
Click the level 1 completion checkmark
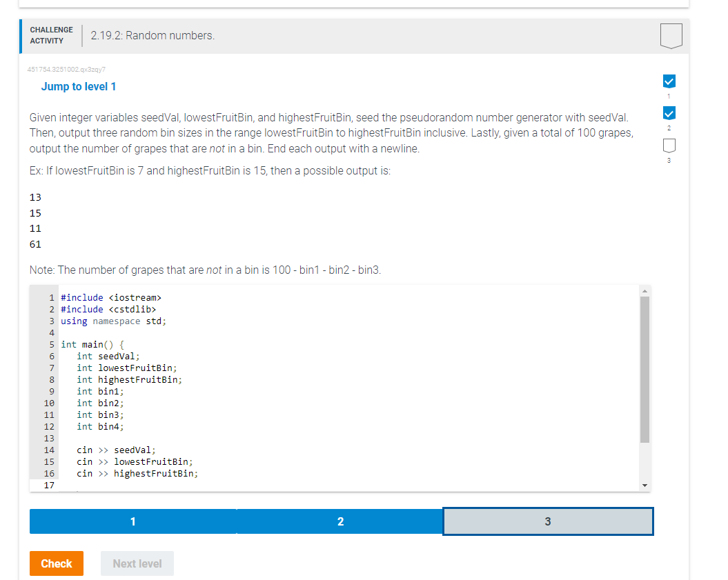(x=669, y=81)
